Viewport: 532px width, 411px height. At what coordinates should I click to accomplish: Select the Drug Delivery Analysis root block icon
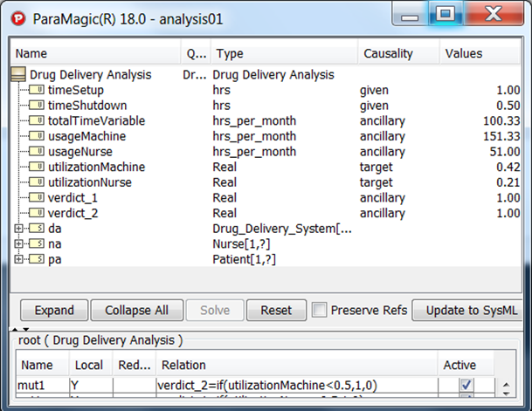tap(18, 74)
